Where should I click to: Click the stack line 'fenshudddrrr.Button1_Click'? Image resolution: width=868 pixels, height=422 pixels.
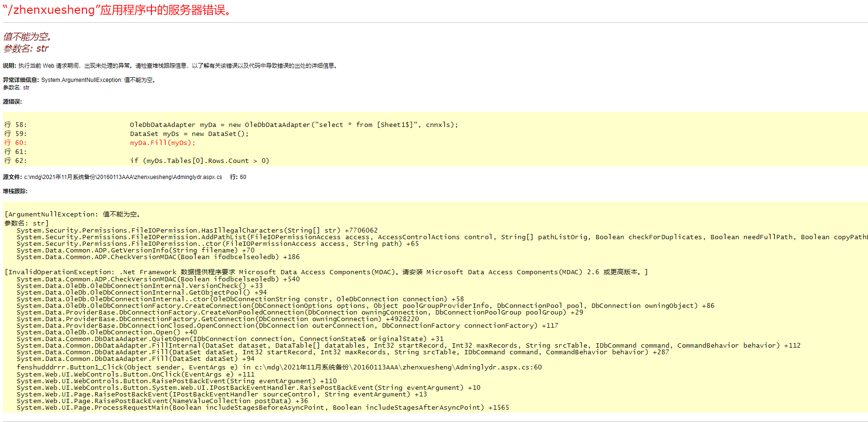279,368
